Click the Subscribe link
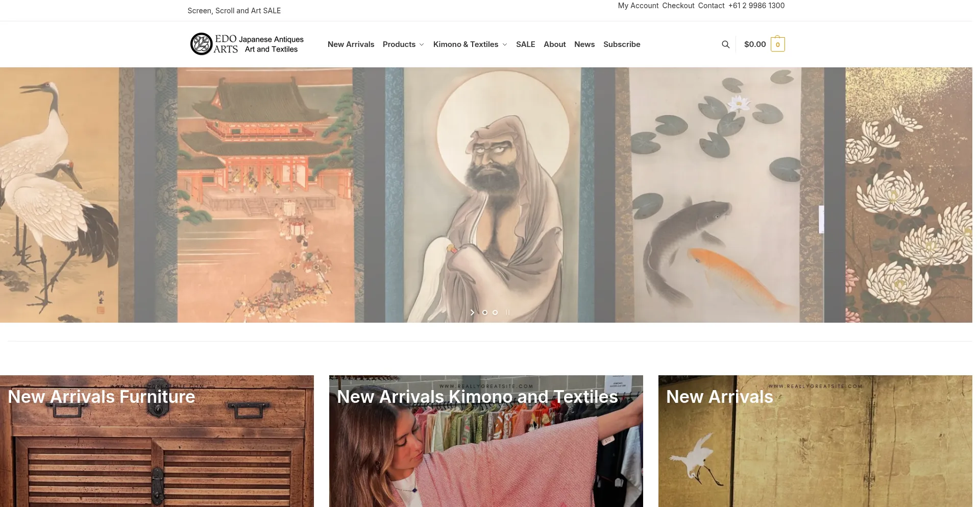 point(622,44)
